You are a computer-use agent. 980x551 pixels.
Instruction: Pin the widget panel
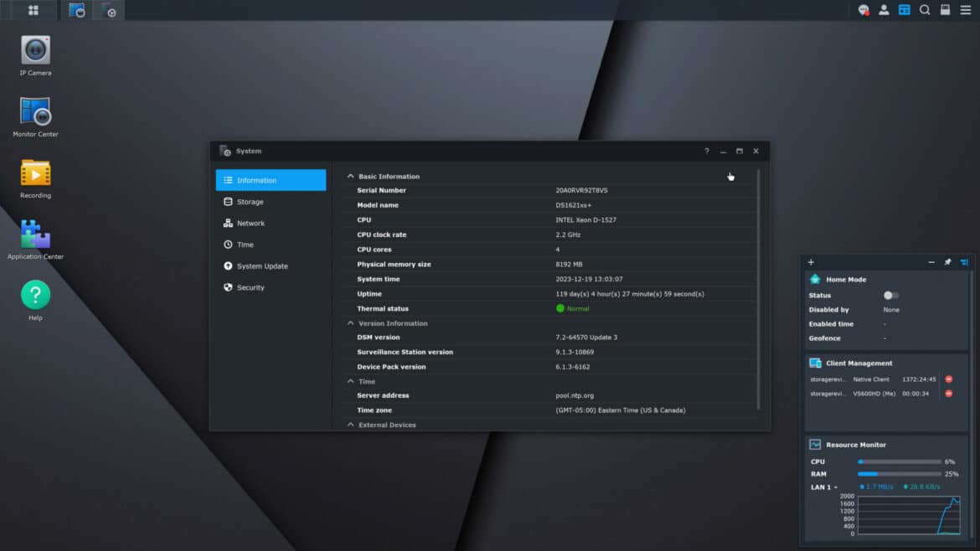click(x=947, y=262)
